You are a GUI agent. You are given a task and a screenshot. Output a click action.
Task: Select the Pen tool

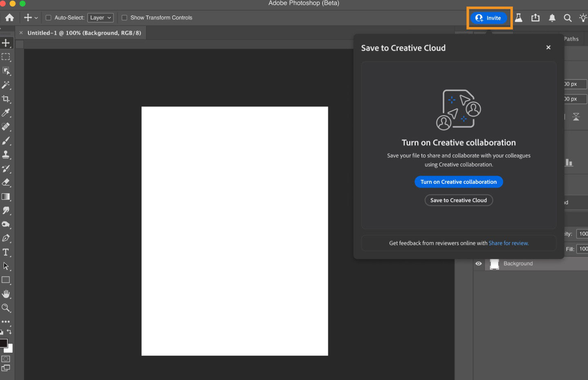click(6, 238)
